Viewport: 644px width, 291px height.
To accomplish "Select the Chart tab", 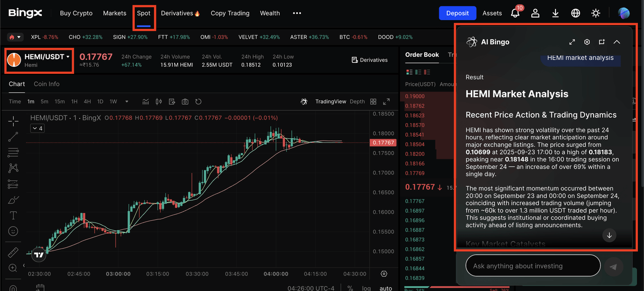I will [x=17, y=84].
